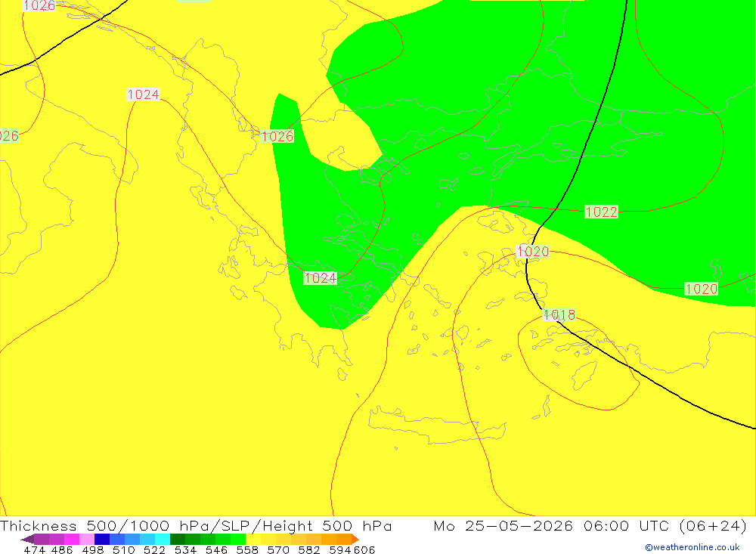This screenshot has height=554, width=756.
Task: Click the chart title 'Thickness 500/1000 hPa/SLP/Height 500 hPa'
Action: [196, 525]
